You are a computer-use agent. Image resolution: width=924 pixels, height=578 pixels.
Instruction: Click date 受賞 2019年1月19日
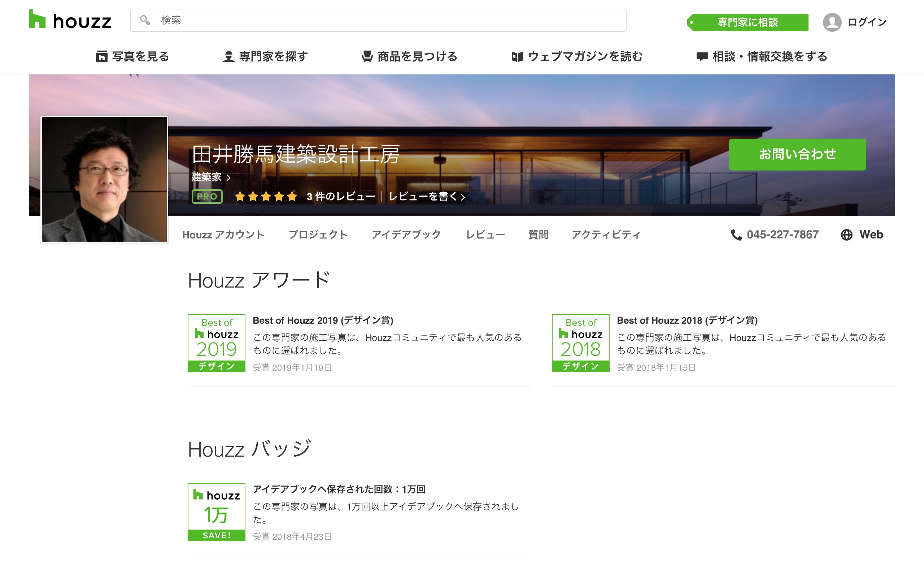point(292,368)
